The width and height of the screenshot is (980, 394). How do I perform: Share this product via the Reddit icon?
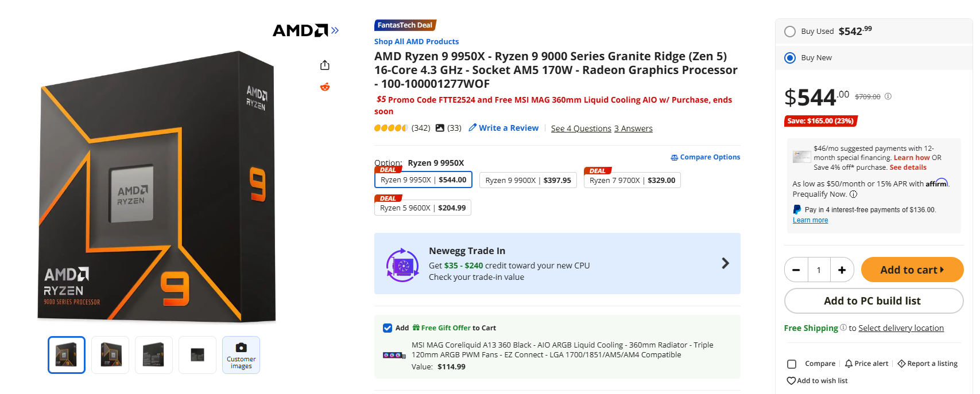pyautogui.click(x=325, y=87)
